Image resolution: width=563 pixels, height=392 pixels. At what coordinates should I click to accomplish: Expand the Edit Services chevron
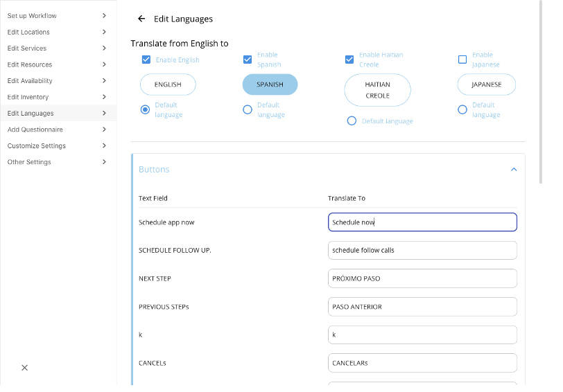tap(104, 48)
